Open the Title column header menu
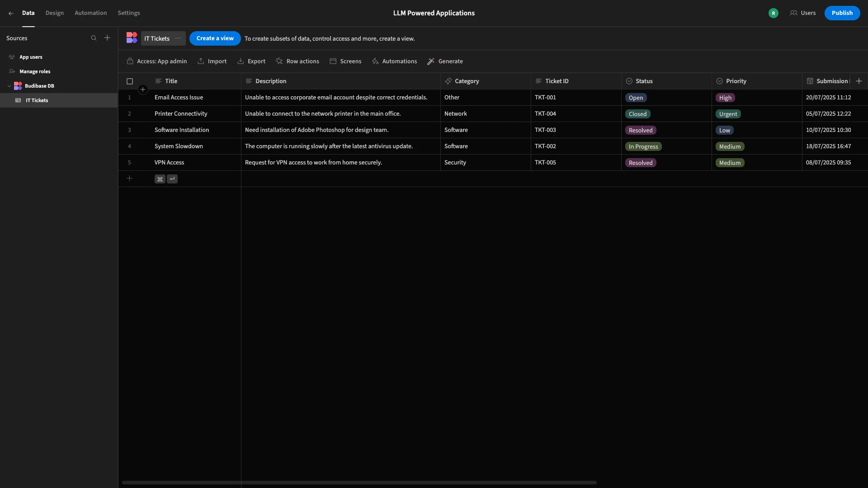Image resolution: width=868 pixels, height=488 pixels. click(196, 81)
